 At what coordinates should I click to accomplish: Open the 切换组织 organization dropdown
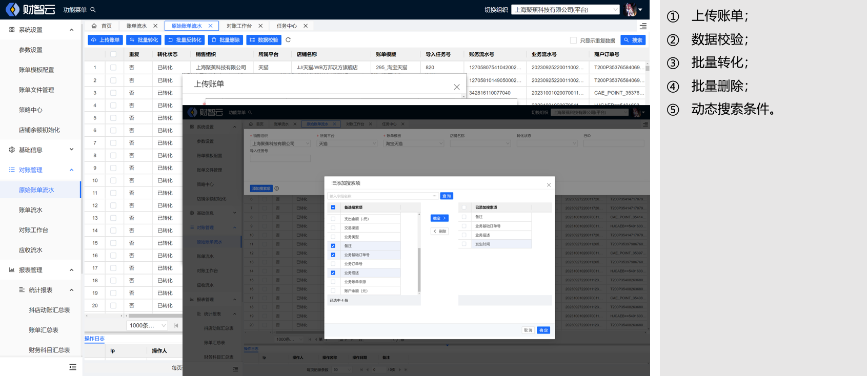[565, 10]
